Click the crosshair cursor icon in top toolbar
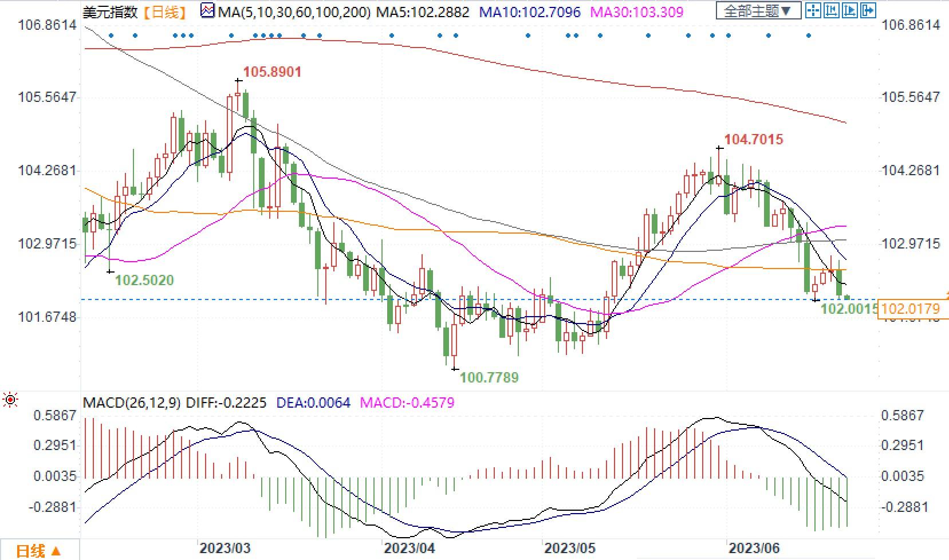Viewport: 949px width, 560px height. coord(813,10)
